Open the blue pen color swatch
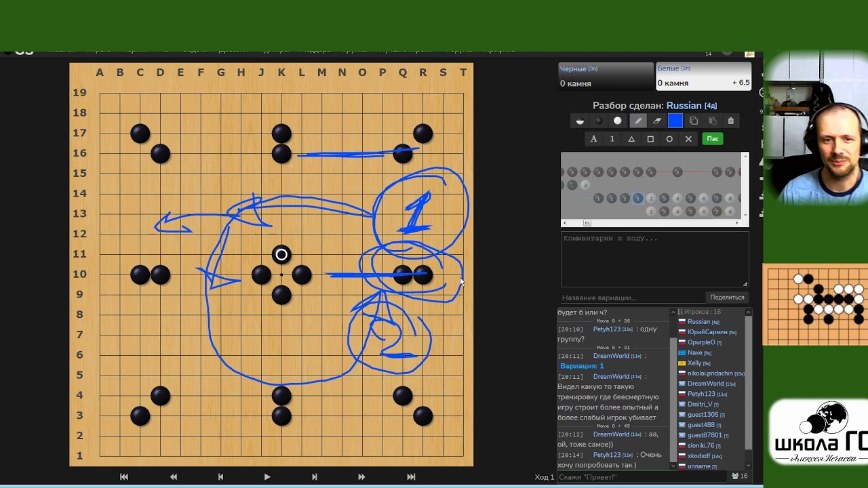868x488 pixels. click(675, 121)
